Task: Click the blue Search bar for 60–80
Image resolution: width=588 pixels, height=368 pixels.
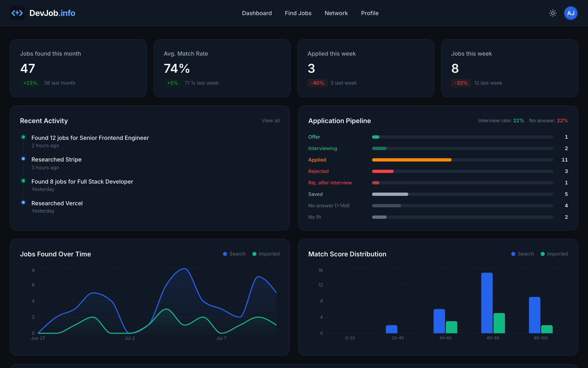Action: click(487, 303)
